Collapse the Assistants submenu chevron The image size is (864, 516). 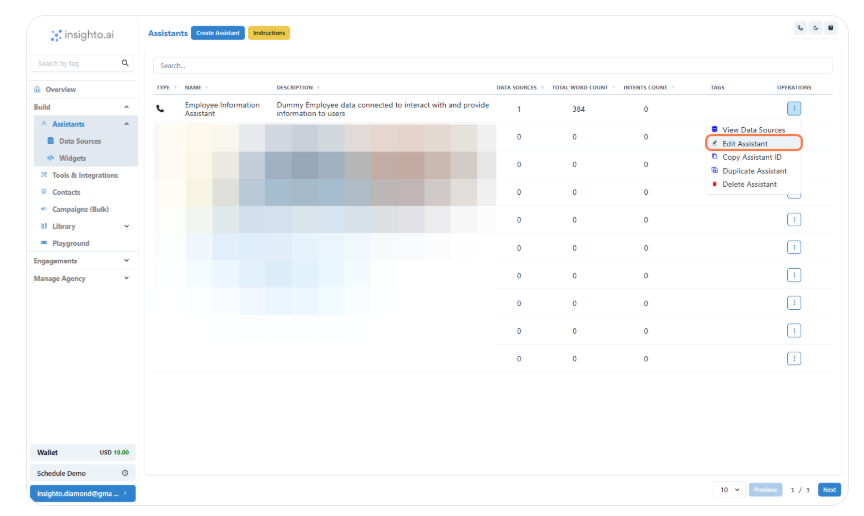click(127, 124)
